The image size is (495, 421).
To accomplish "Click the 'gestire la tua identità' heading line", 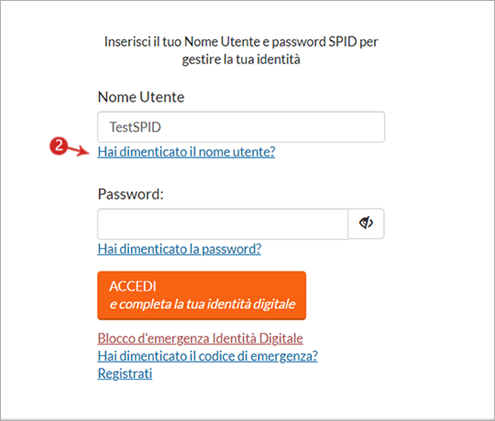I will [241, 59].
